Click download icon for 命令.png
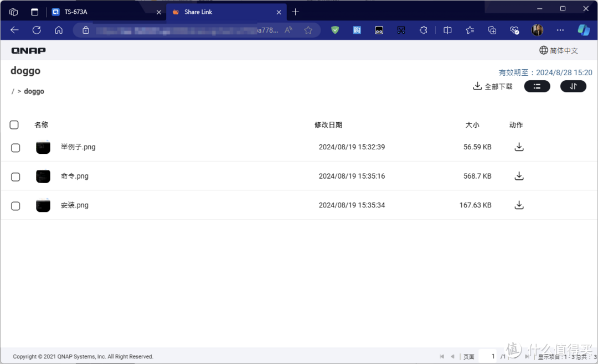The image size is (598, 364). pos(519,176)
